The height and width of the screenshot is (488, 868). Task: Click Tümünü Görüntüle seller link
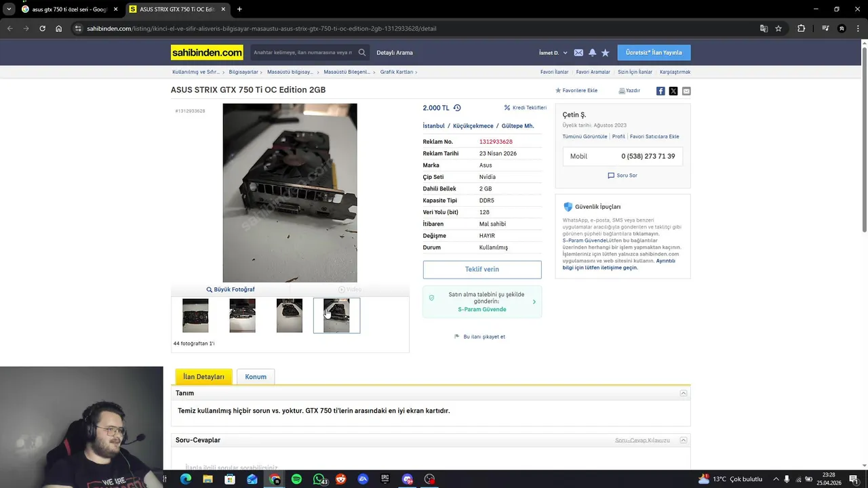(585, 136)
